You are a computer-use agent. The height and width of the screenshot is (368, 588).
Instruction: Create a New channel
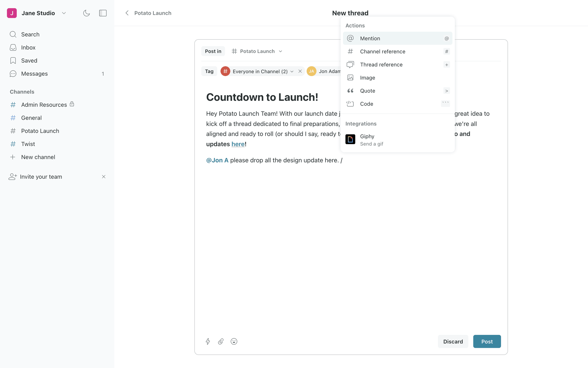[57, 157]
